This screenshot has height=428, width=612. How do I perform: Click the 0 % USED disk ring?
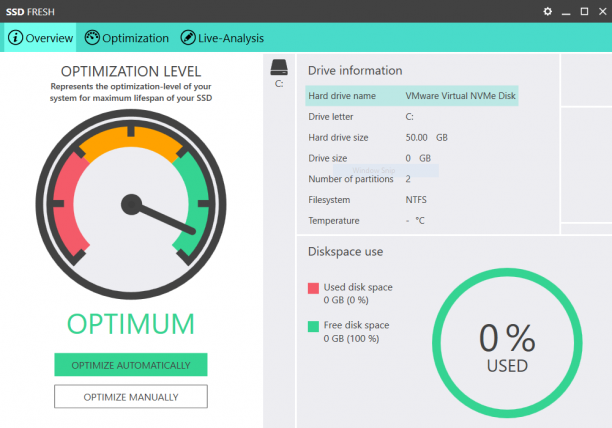pyautogui.click(x=507, y=343)
